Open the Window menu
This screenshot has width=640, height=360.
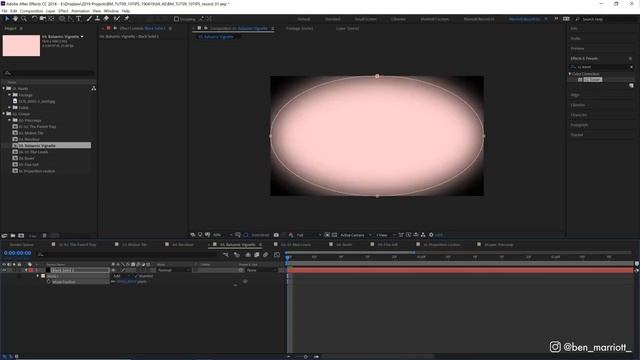click(111, 11)
